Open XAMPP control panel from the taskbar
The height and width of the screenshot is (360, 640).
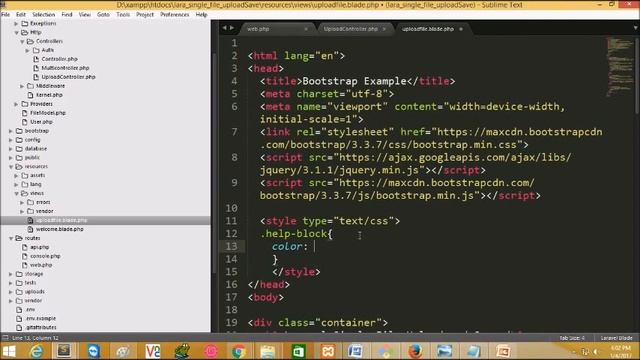tap(328, 351)
